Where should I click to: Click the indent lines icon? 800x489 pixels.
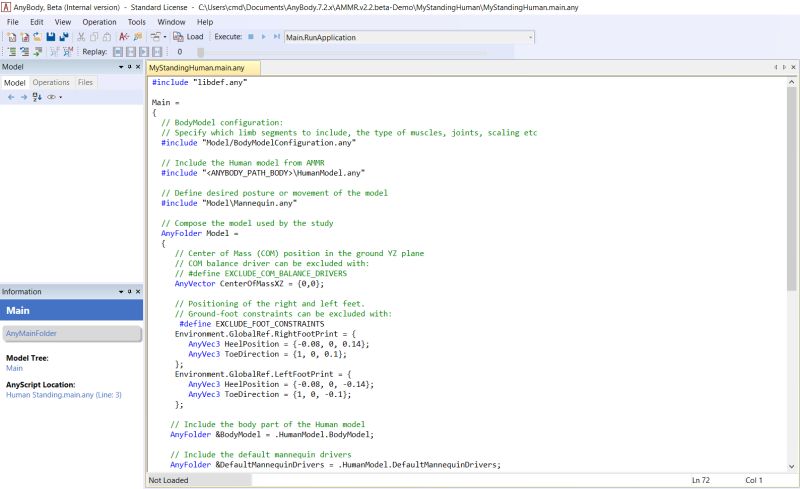point(11,52)
